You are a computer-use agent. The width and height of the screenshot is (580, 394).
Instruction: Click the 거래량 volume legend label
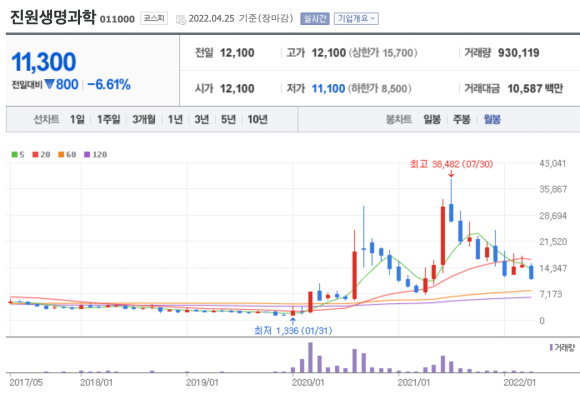564,347
